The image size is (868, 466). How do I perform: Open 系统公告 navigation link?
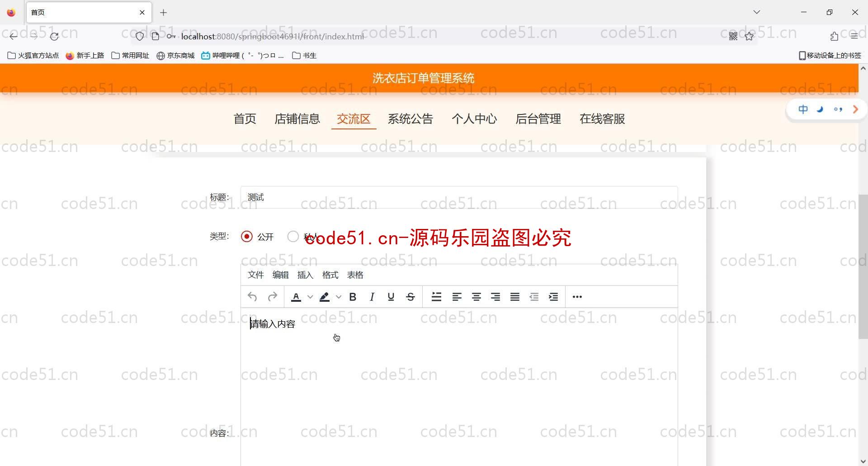tap(410, 119)
